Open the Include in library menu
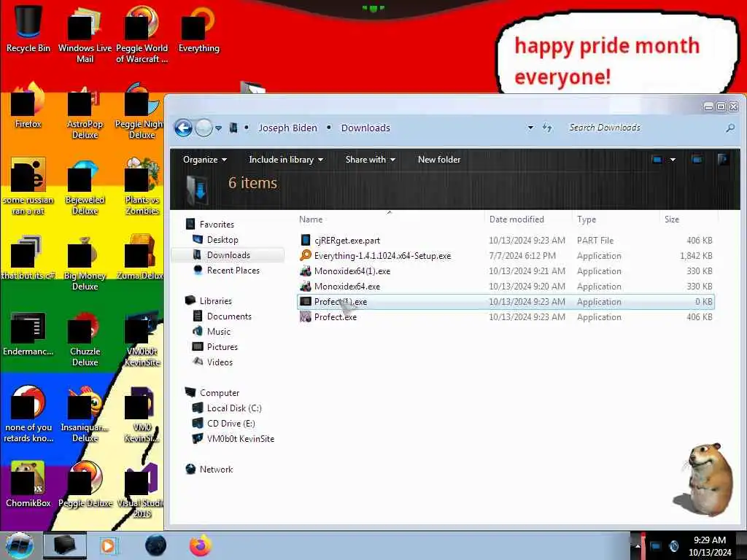 tap(286, 160)
